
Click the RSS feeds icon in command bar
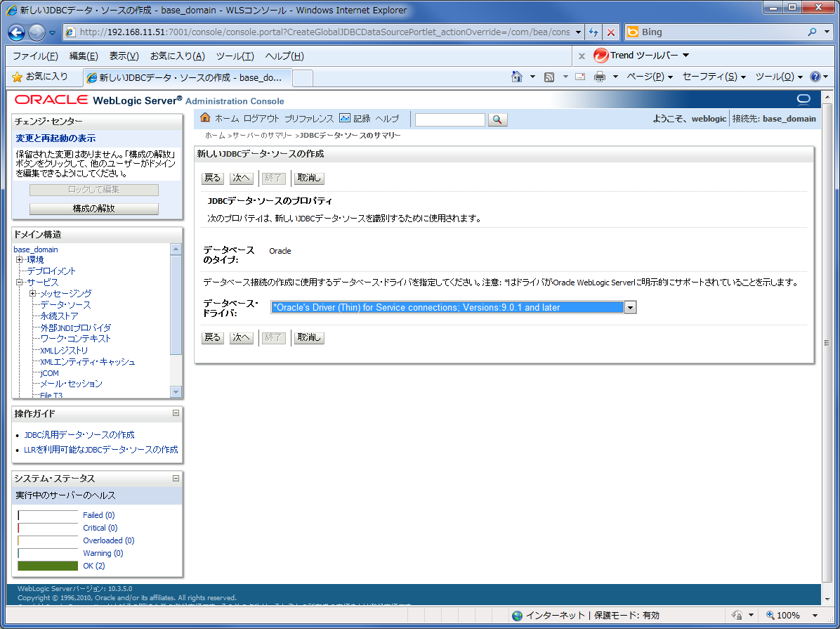[549, 77]
